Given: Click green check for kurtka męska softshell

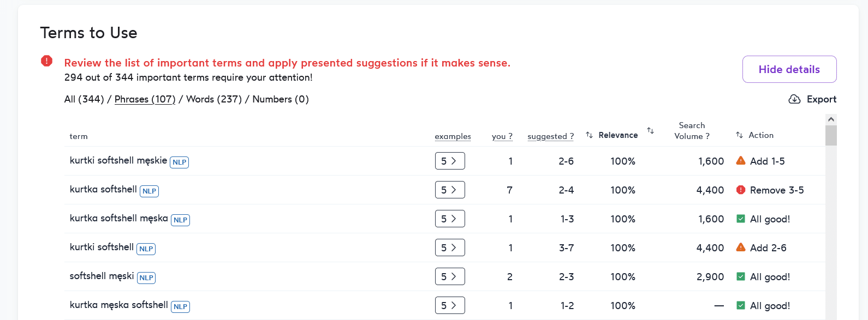Looking at the screenshot, I should [741, 305].
